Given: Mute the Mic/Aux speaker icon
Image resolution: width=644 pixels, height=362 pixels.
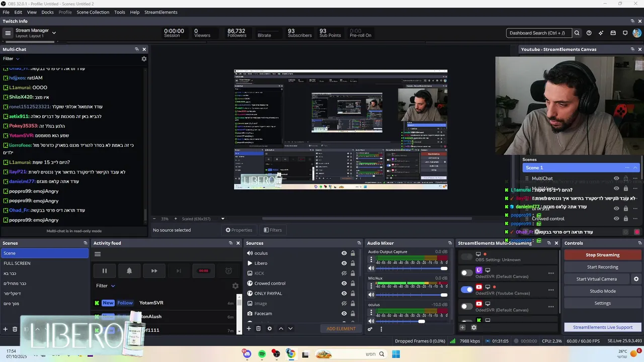Looking at the screenshot, I should [371, 295].
